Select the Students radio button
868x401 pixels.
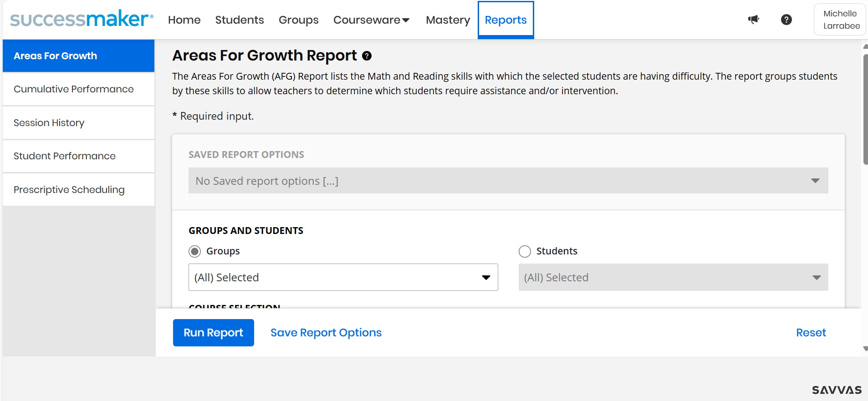525,251
